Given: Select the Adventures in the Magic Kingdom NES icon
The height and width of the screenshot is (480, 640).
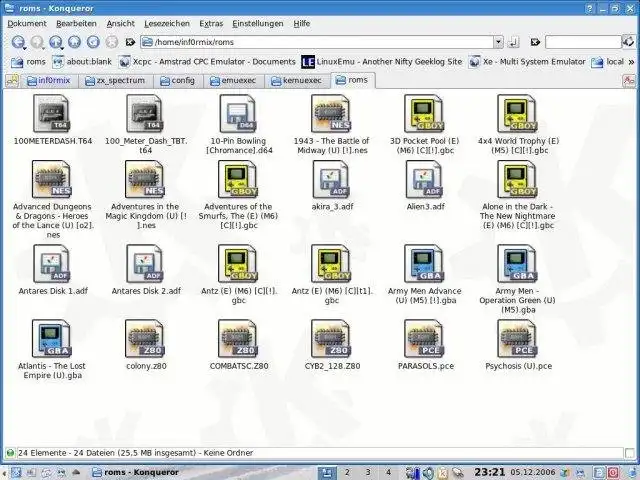Looking at the screenshot, I should click(x=144, y=179).
